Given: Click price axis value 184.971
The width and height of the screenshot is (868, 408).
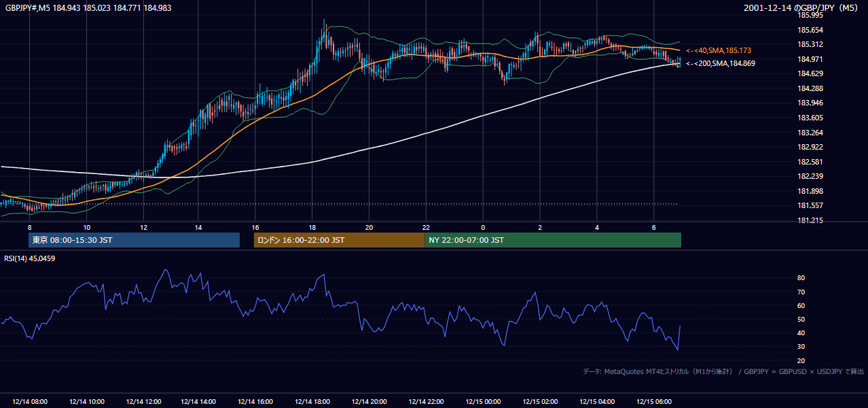Looking at the screenshot, I should coord(810,59).
